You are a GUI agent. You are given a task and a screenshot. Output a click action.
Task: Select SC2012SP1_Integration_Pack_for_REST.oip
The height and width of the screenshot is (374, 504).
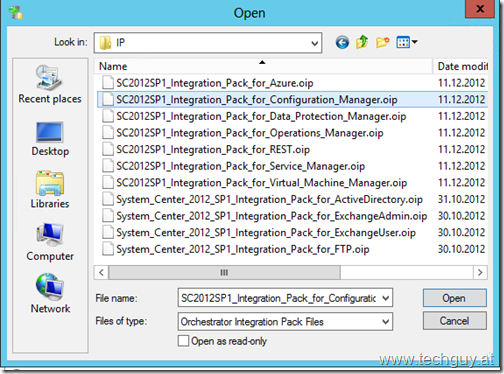point(213,149)
